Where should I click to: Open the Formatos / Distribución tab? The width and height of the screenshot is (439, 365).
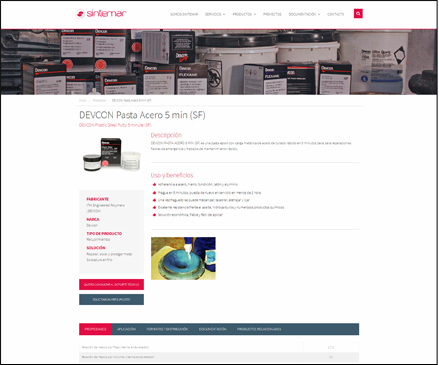(167, 329)
